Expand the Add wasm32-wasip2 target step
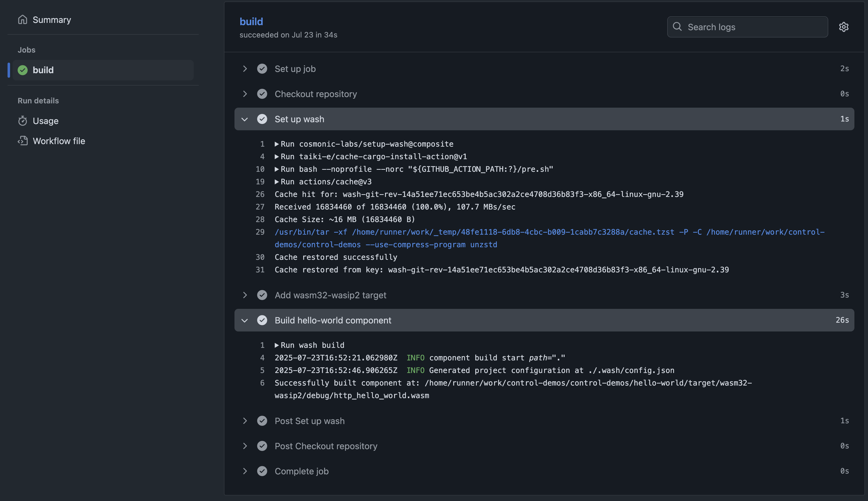868x501 pixels. click(245, 295)
